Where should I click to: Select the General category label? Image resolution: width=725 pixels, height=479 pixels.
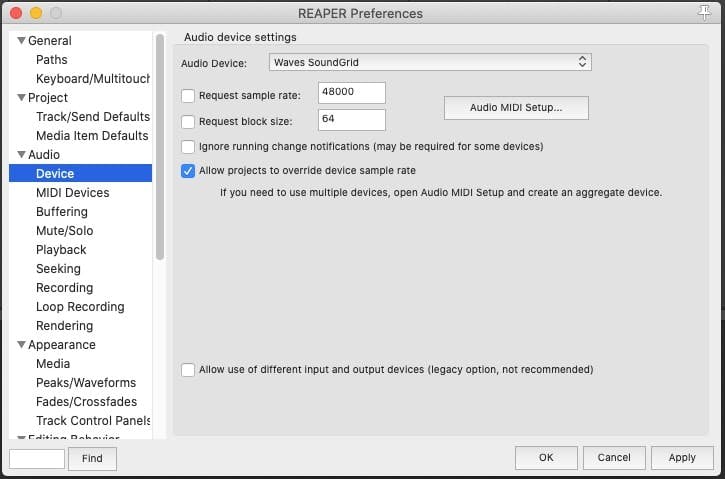tap(49, 41)
